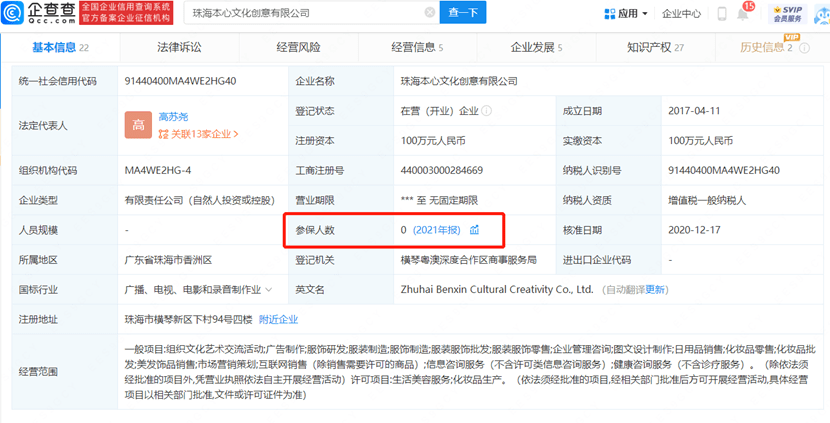Switch to 历史信息 tab
Image resolution: width=830 pixels, height=423 pixels.
click(x=766, y=48)
